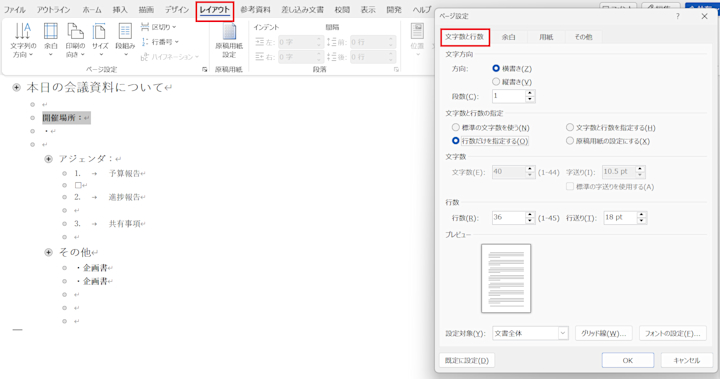The image size is (720, 379).
Task: Click the page preview thumbnail in dialog
Action: click(x=506, y=278)
